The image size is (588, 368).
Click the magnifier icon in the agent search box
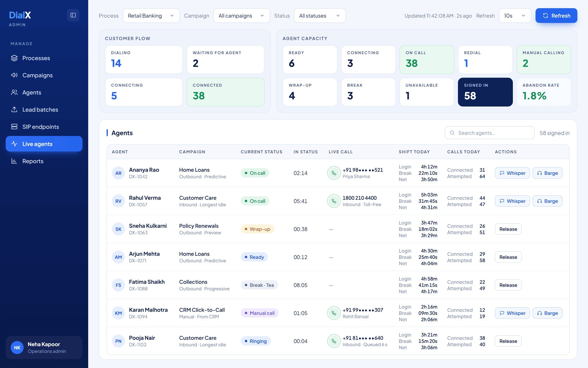tap(452, 133)
